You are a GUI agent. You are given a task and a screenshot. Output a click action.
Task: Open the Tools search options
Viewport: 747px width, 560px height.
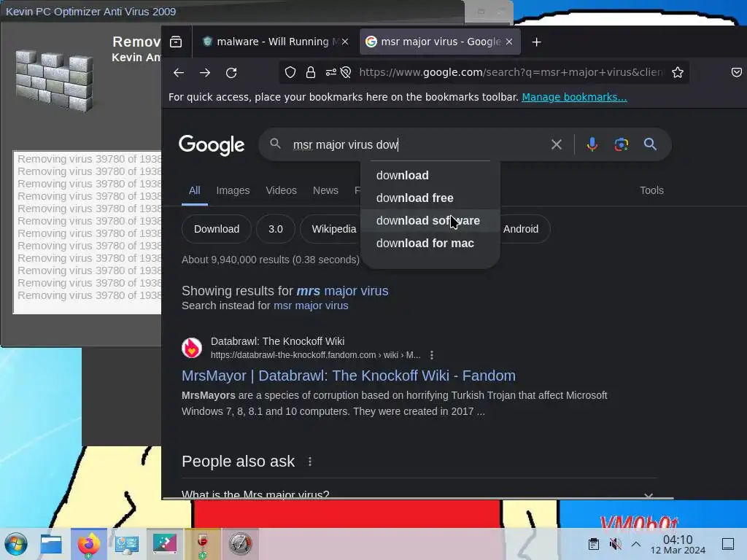pyautogui.click(x=651, y=190)
